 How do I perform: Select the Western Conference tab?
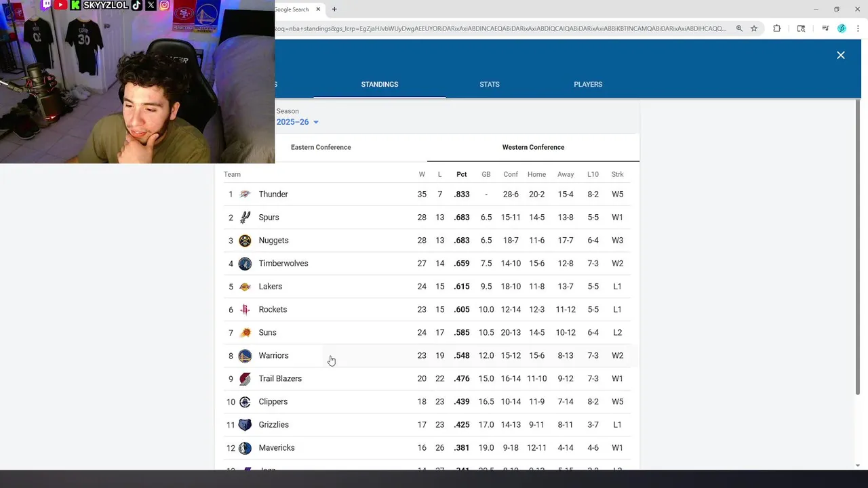point(533,147)
